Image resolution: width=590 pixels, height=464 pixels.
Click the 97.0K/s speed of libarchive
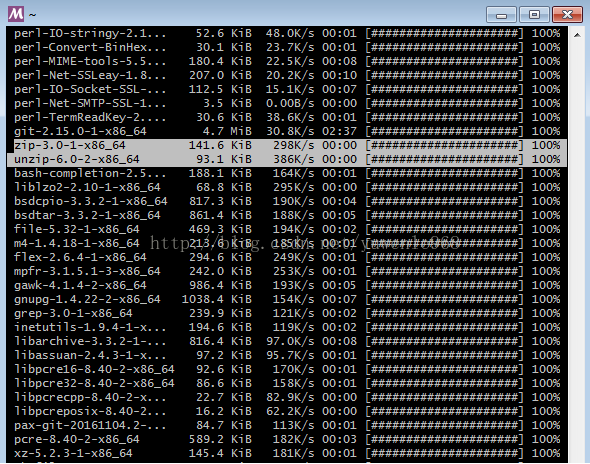click(x=290, y=341)
